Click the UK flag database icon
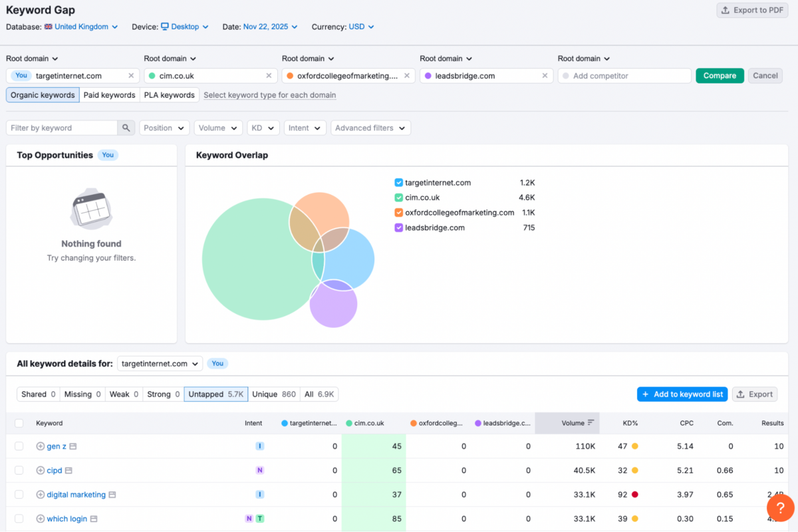Image resolution: width=798 pixels, height=532 pixels. point(48,27)
